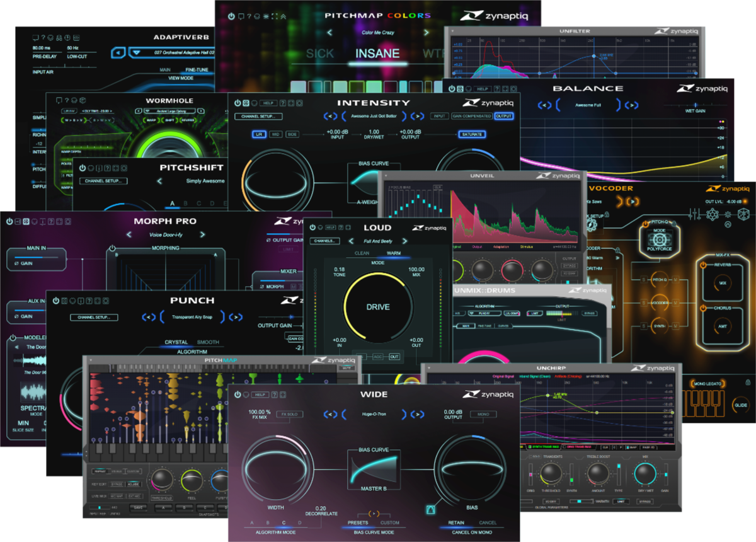The width and height of the screenshot is (756, 542).
Task: Select INPUT monitor button in INTENSITY
Action: (x=438, y=116)
